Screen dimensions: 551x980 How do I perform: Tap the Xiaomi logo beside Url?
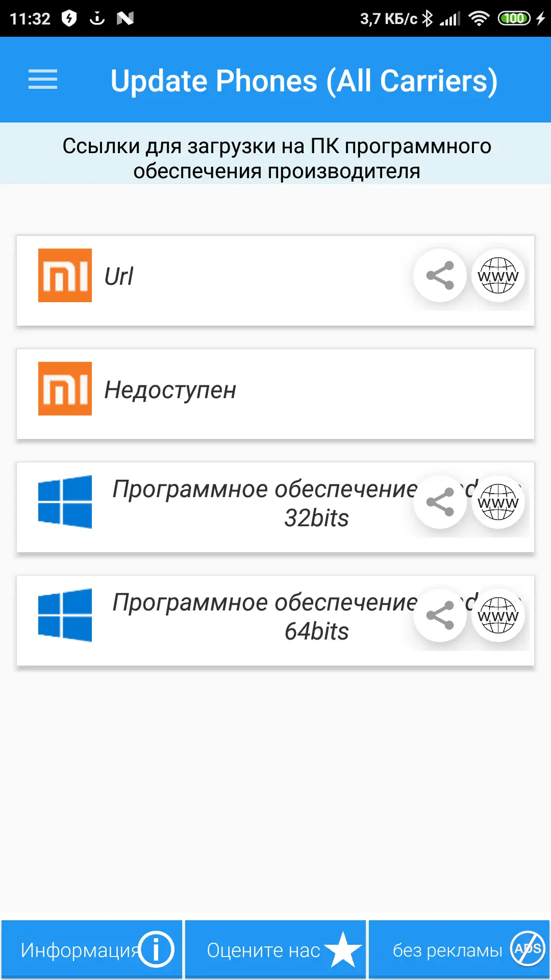[x=65, y=276]
